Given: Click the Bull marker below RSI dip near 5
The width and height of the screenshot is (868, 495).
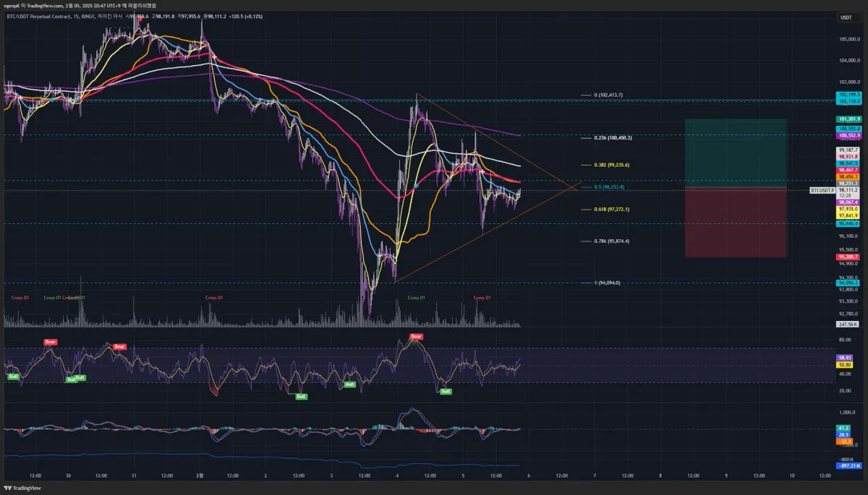Looking at the screenshot, I should (446, 391).
